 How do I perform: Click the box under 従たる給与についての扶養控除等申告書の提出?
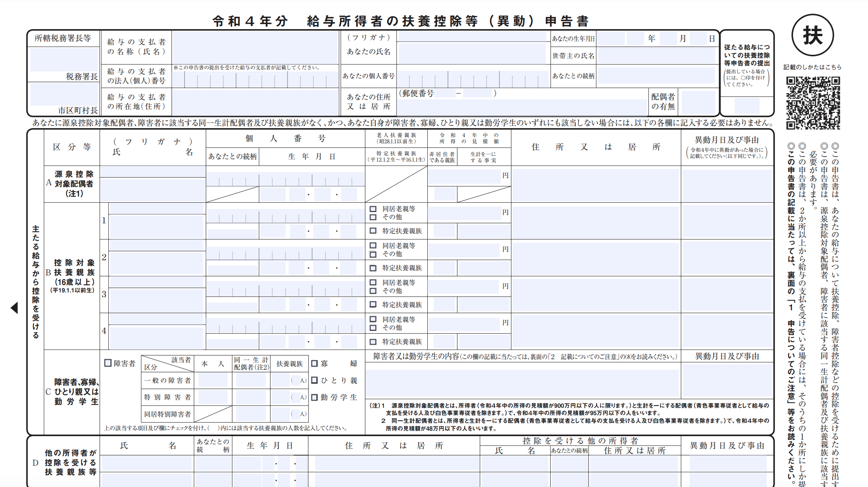(x=747, y=106)
